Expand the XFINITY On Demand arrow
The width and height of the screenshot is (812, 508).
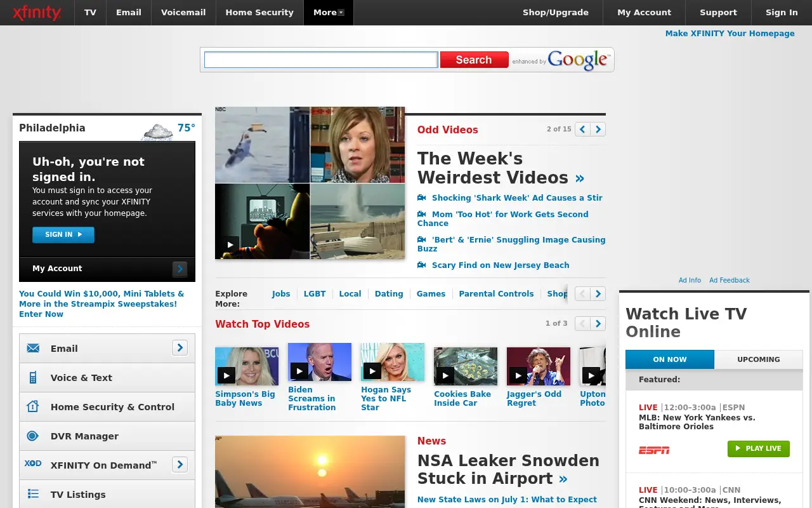click(180, 465)
